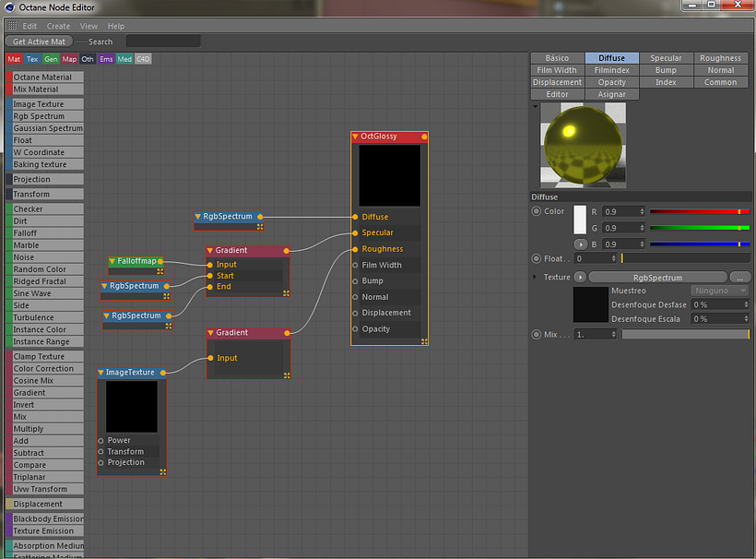Click the Normal input port on OctGlossy
The height and width of the screenshot is (559, 756).
355,297
